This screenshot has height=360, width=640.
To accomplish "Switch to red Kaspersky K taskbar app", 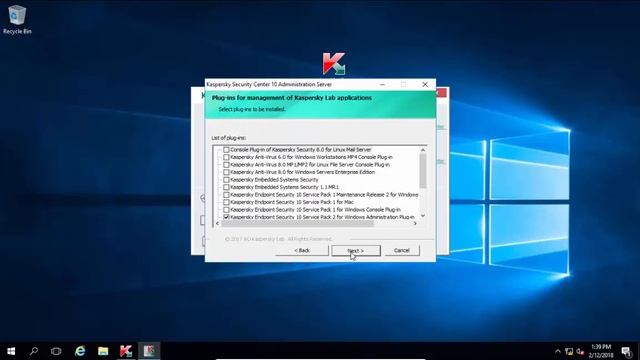I will pos(126,351).
